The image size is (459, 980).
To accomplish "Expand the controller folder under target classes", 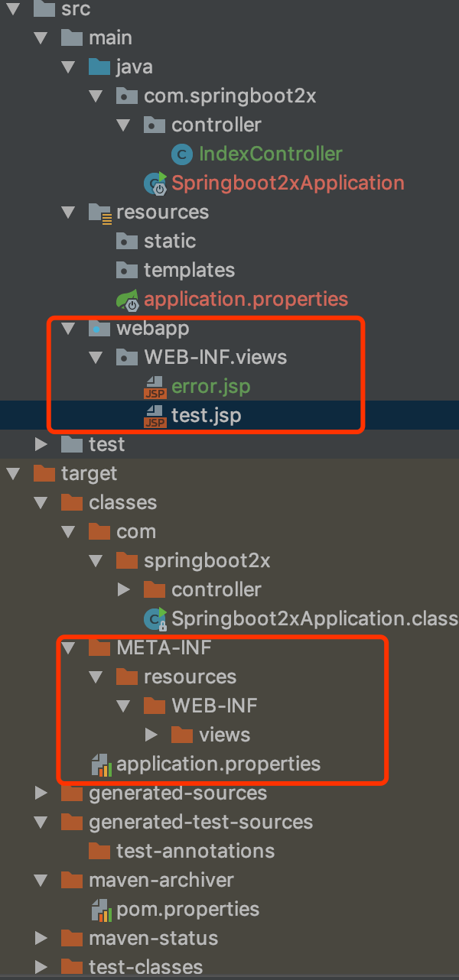I will [x=124, y=590].
